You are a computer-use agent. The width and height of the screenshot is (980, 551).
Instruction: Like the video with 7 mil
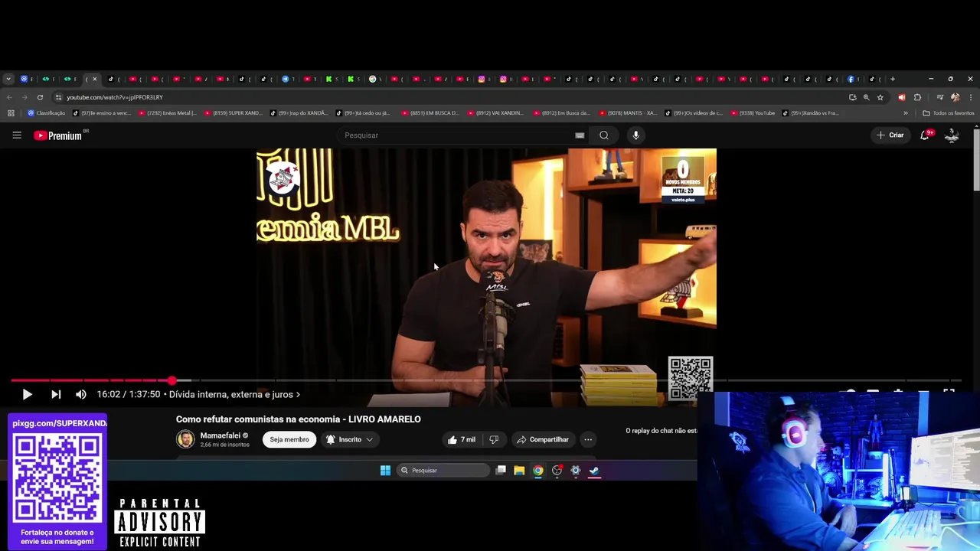pyautogui.click(x=462, y=439)
